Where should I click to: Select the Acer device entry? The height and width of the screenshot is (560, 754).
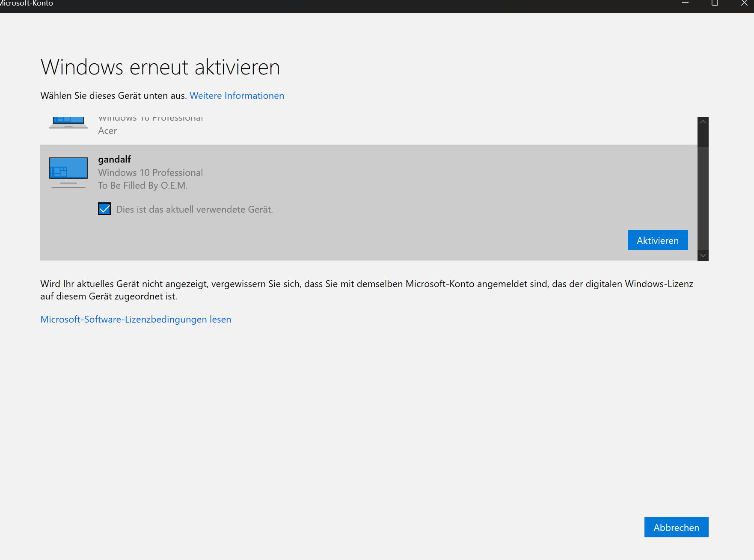(368, 130)
